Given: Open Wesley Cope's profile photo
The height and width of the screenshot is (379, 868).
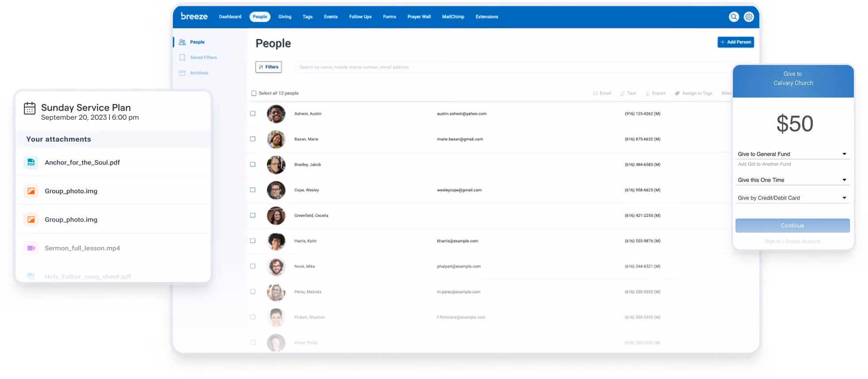Looking at the screenshot, I should [x=276, y=190].
